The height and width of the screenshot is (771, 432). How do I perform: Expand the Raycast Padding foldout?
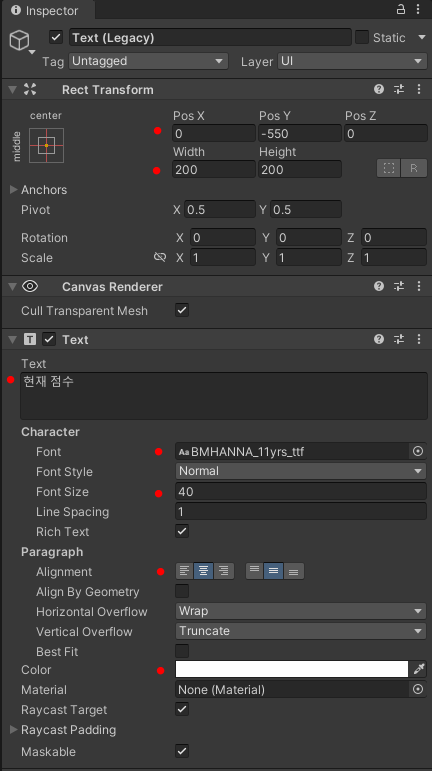point(13,729)
